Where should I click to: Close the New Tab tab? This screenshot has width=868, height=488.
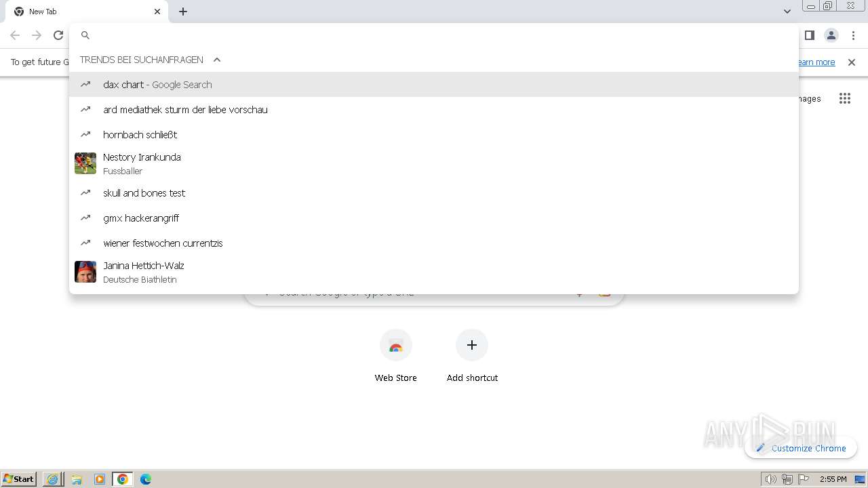pyautogui.click(x=157, y=12)
